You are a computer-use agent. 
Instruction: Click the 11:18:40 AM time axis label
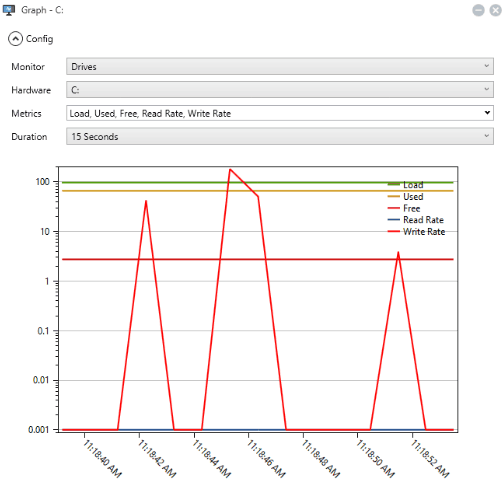(x=102, y=459)
